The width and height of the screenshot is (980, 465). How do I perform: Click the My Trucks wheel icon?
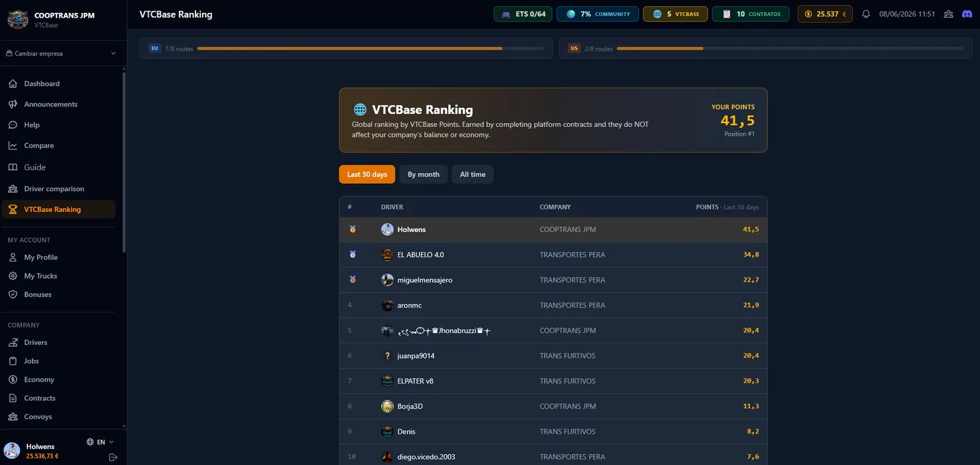tap(13, 276)
